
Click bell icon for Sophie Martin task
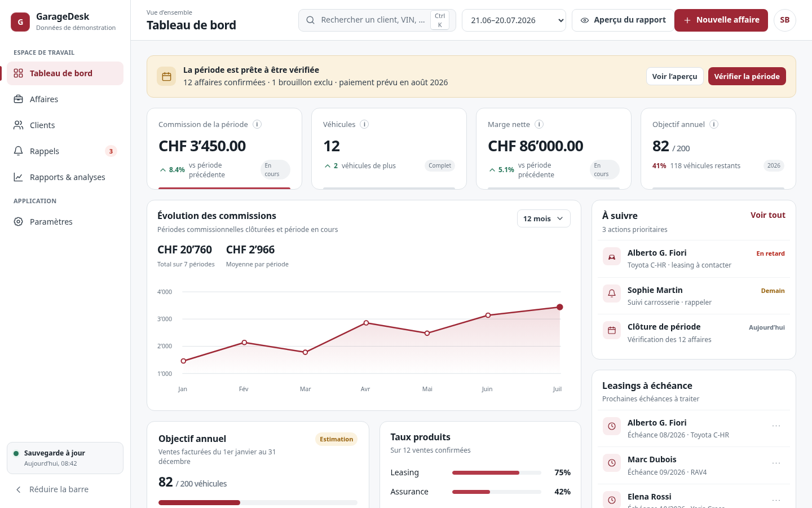tap(612, 294)
